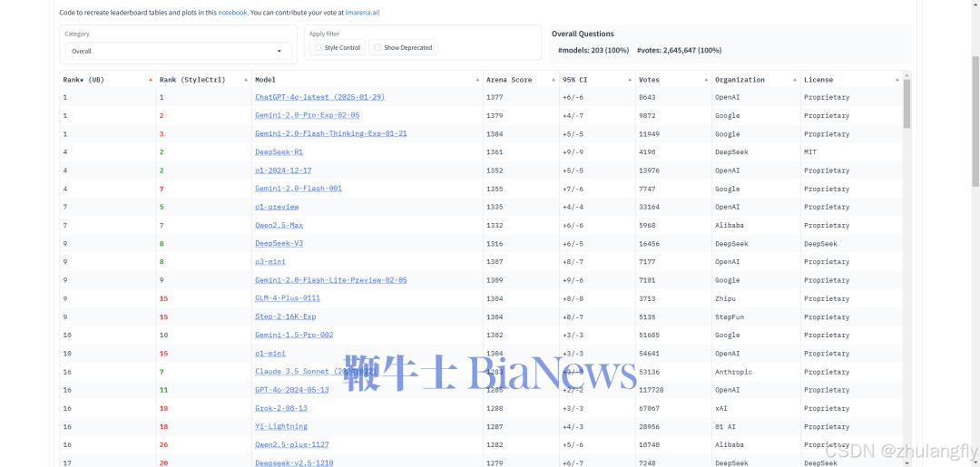Click the Arena Score column header
The image size is (980, 467).
(x=509, y=80)
